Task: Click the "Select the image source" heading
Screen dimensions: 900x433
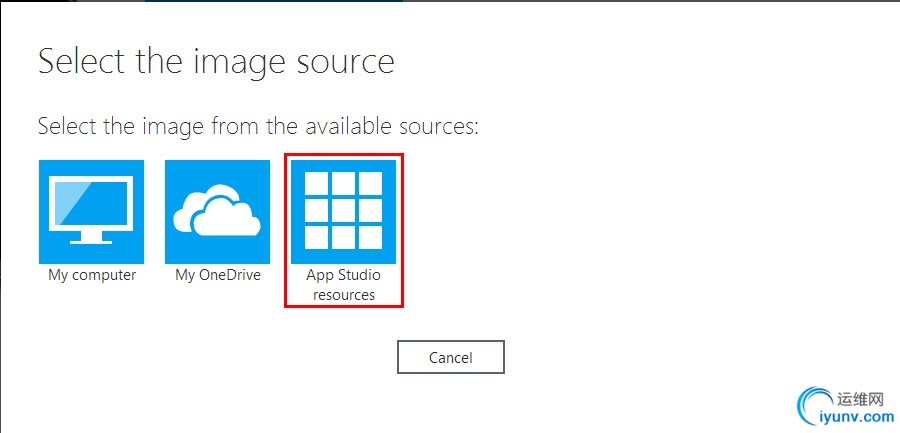Action: [216, 62]
